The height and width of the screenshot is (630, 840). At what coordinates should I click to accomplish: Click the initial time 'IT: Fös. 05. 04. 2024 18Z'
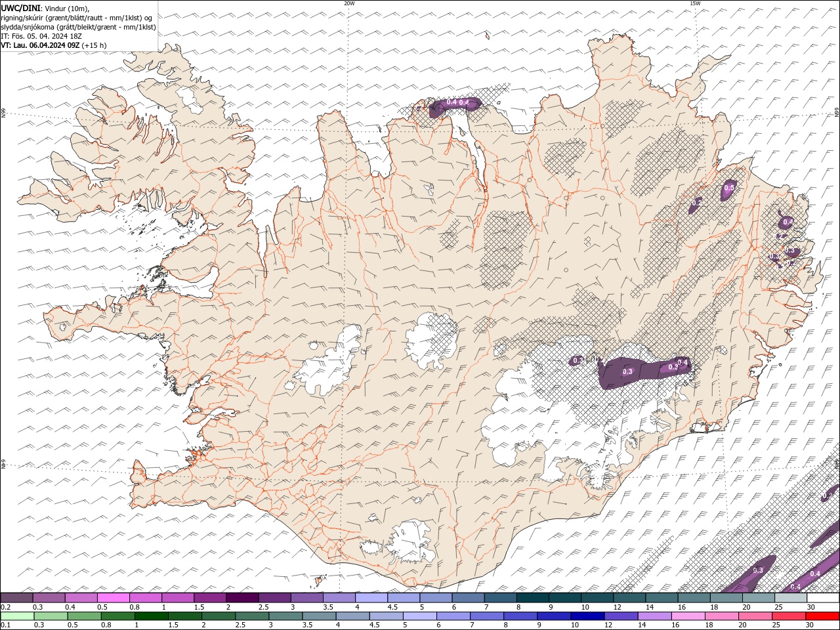[x=40, y=36]
